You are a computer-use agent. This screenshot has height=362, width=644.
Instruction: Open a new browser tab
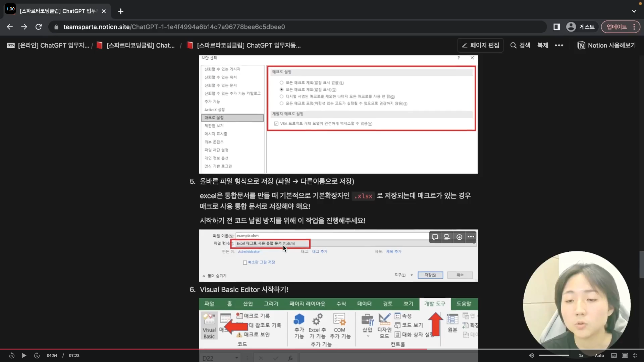point(121,11)
